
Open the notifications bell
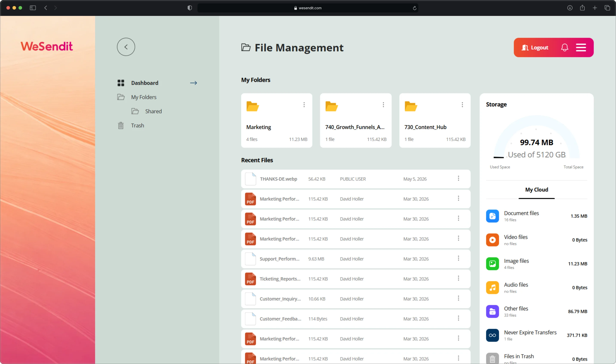[564, 47]
